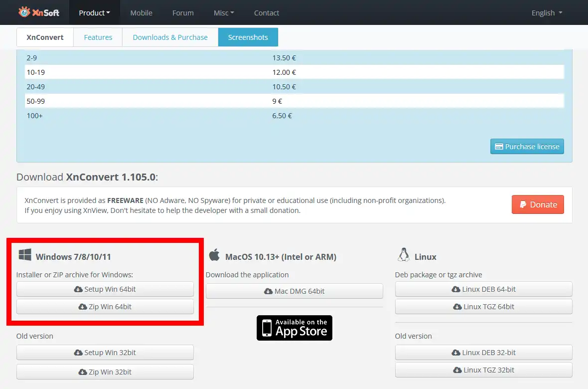Download Zip Win 64bit
588x389 pixels.
(105, 306)
